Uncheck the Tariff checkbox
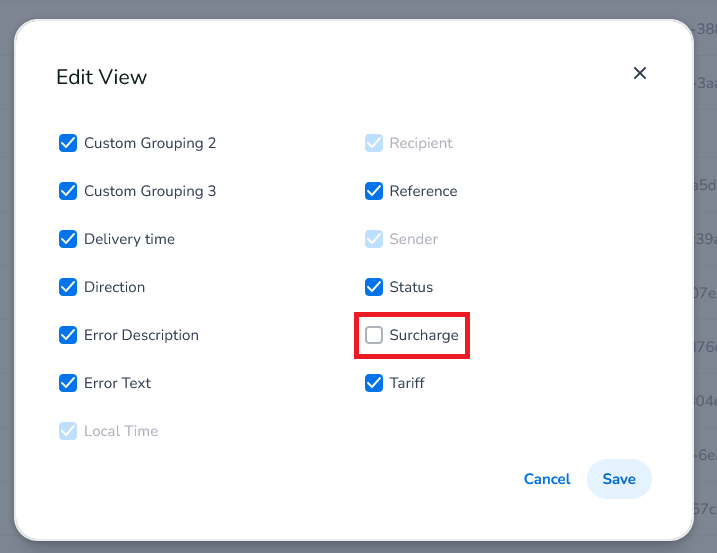 coord(374,383)
